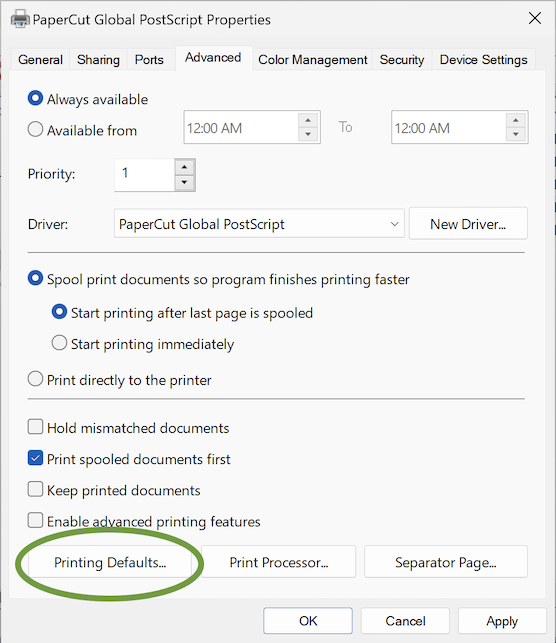Open the Driver dropdown list
Viewport: 556px width, 643px height.
pos(259,223)
